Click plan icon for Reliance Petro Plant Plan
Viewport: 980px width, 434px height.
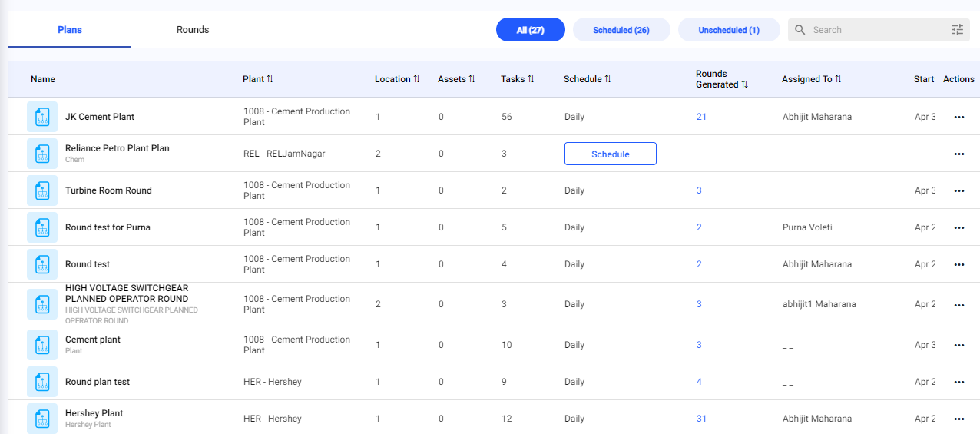tap(42, 154)
